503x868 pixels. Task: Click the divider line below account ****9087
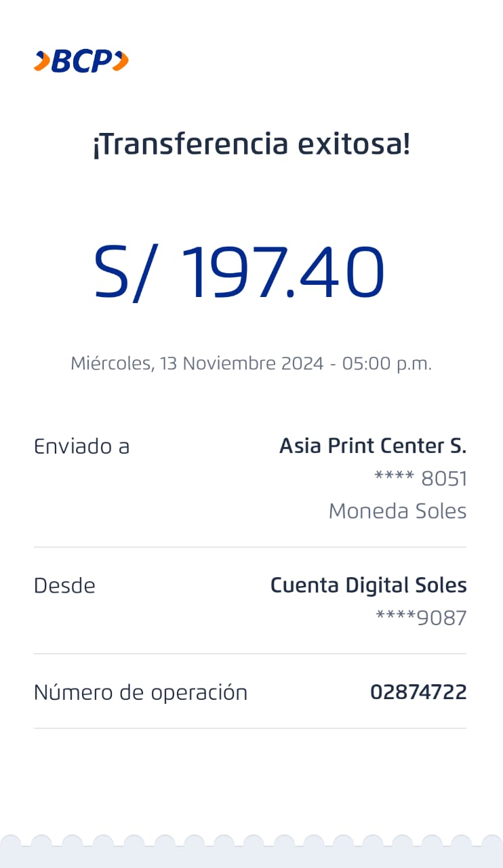[x=250, y=654]
